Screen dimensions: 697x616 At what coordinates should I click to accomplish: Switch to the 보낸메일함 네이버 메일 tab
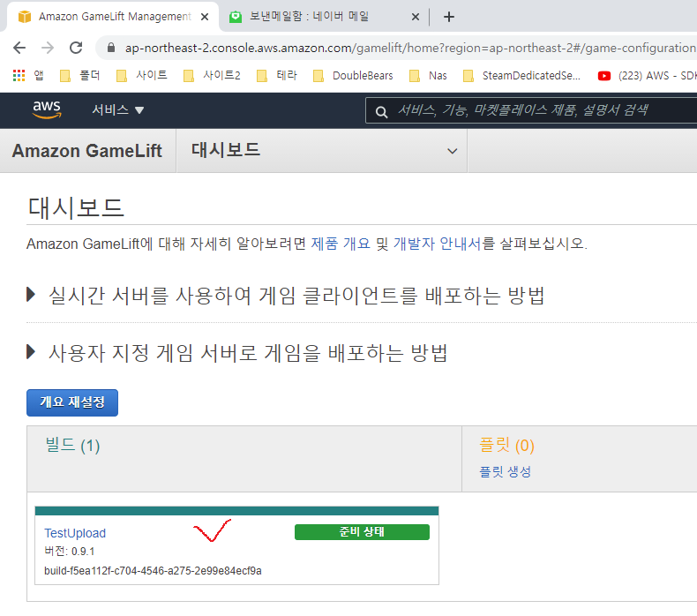pos(325,17)
